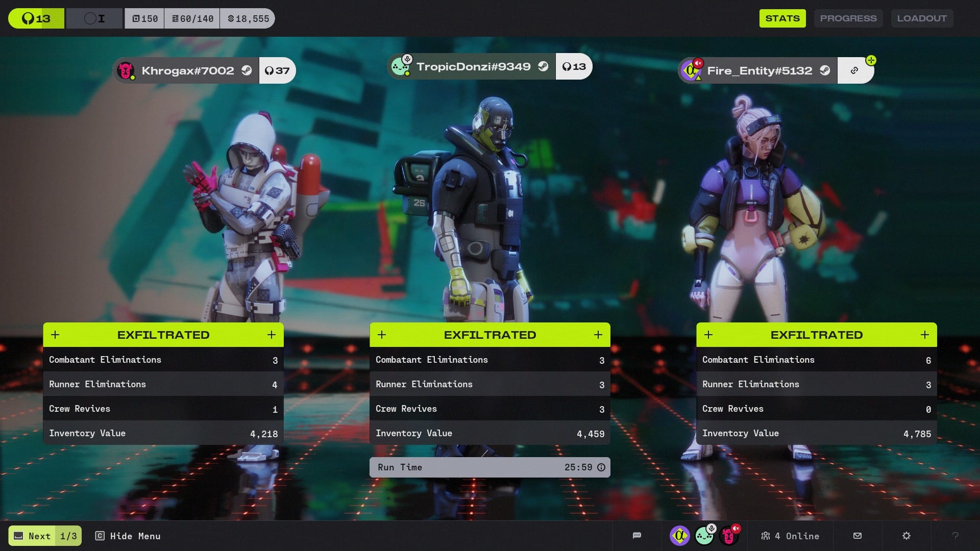Open the chat bubble icon
980x551 pixels.
[x=636, y=536]
